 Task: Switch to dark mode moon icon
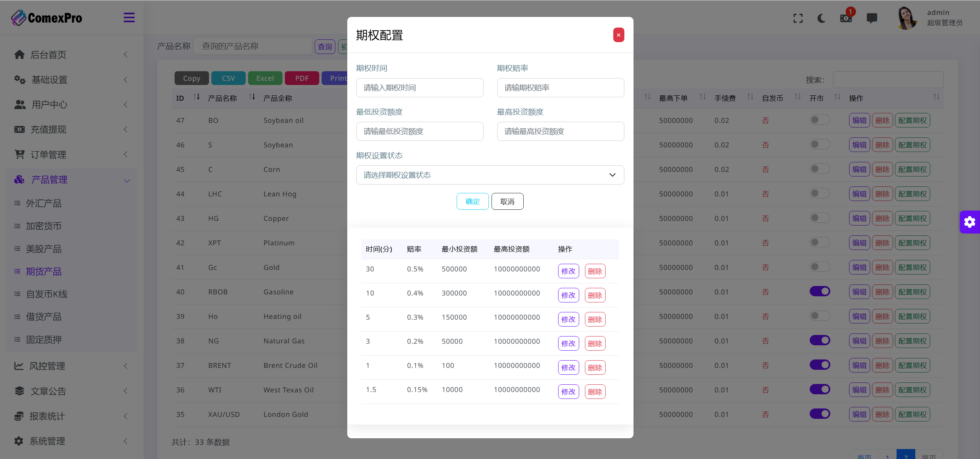pyautogui.click(x=822, y=18)
